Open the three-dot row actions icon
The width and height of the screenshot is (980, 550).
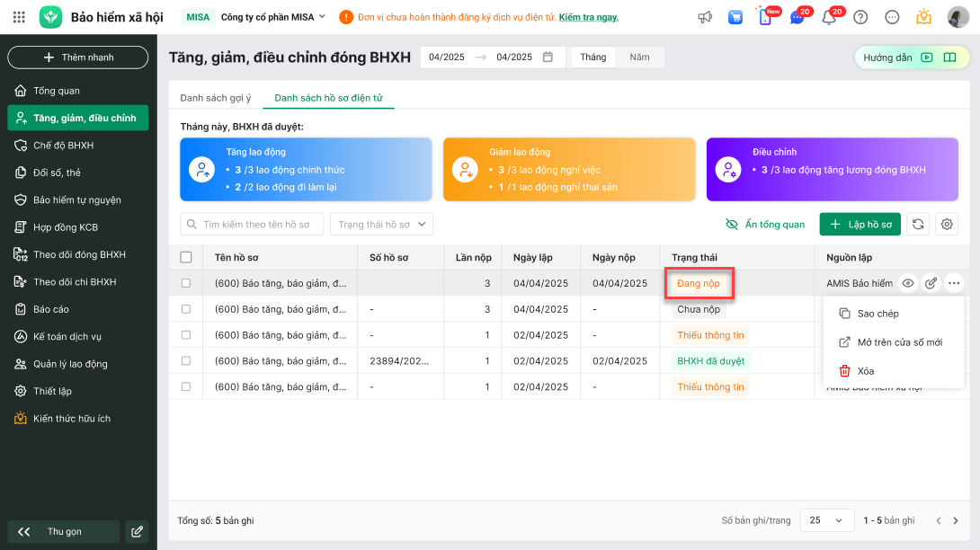pyautogui.click(x=954, y=283)
